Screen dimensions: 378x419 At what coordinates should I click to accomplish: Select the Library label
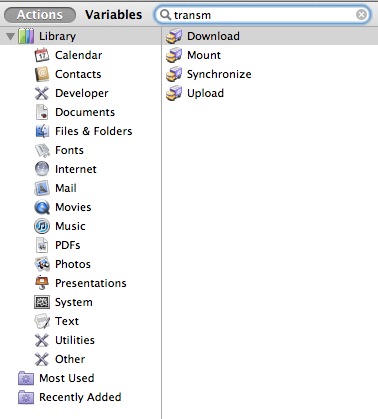point(57,36)
